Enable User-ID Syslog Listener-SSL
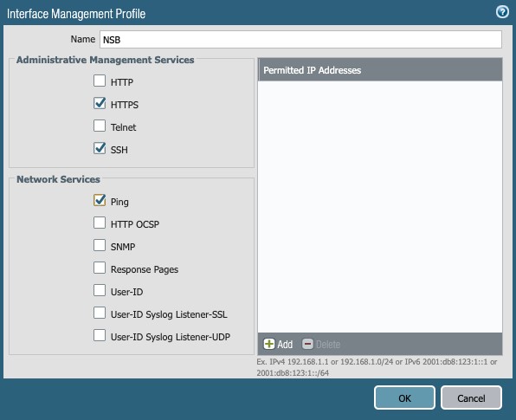The image size is (516, 420). pos(100,313)
